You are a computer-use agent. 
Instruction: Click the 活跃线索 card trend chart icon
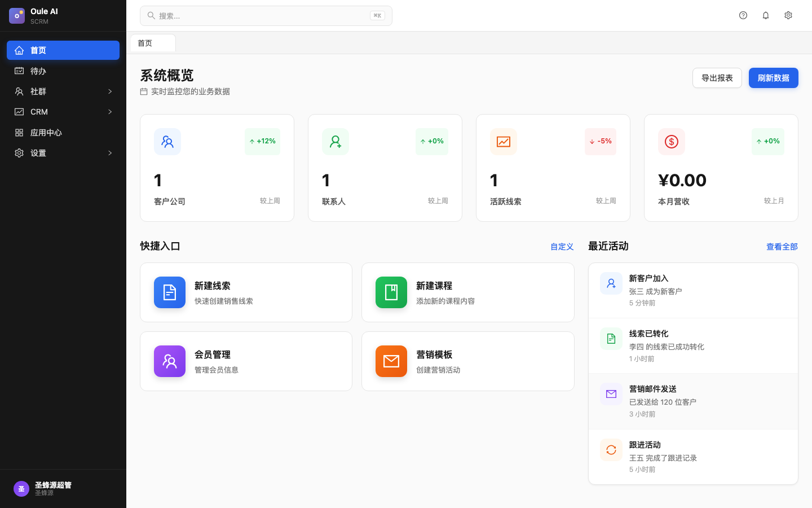504,142
